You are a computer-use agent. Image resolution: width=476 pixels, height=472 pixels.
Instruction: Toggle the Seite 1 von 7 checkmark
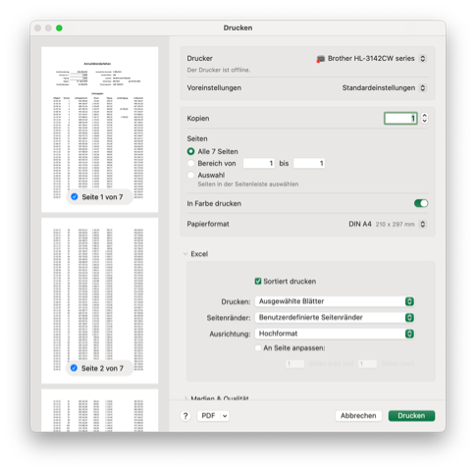click(75, 196)
